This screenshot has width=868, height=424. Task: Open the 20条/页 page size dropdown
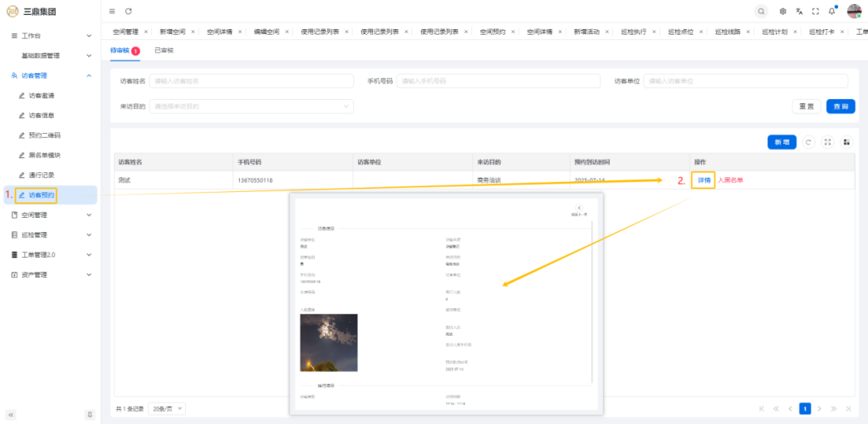(x=169, y=409)
